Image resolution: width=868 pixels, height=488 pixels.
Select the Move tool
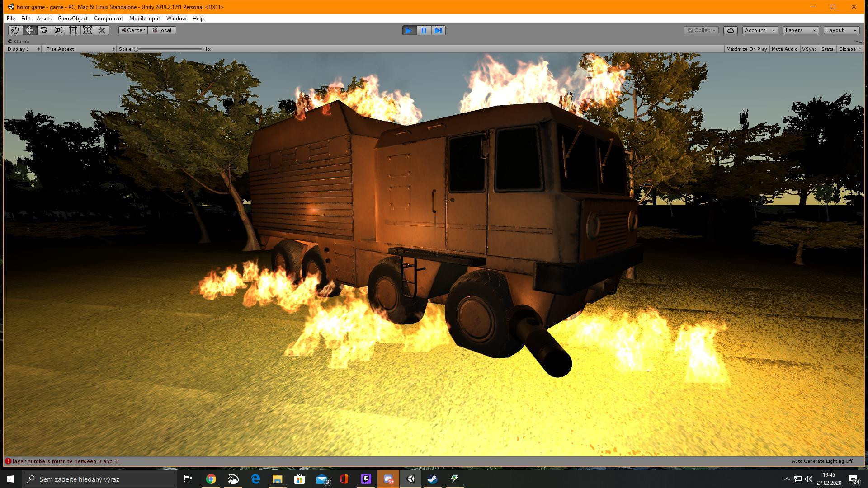(29, 30)
